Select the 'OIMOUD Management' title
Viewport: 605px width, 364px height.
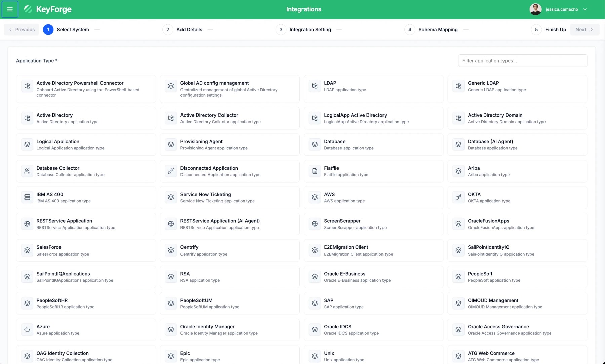[493, 300]
